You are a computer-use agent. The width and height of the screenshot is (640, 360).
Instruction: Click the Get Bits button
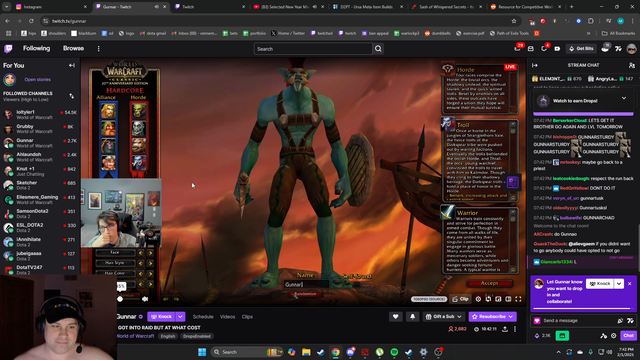[581, 49]
